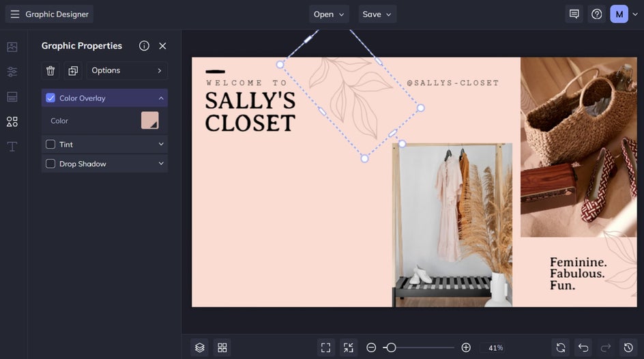Fit canvas to screen icon

pos(325,348)
